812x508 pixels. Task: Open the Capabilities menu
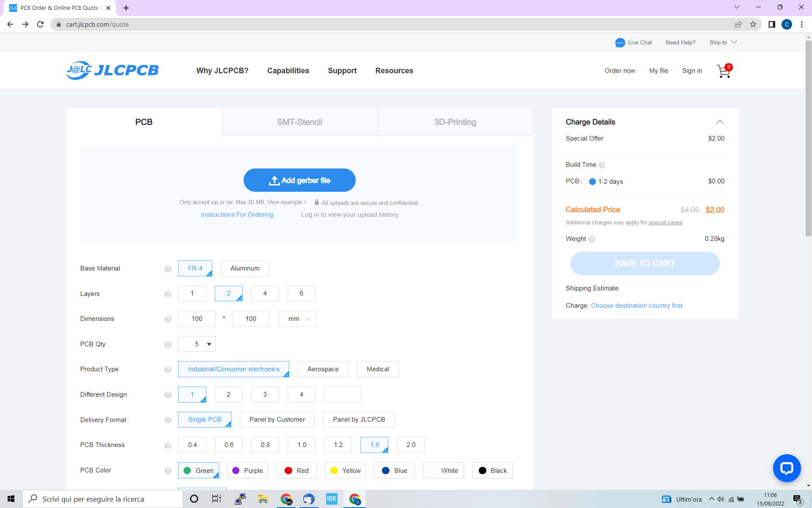[x=288, y=71]
